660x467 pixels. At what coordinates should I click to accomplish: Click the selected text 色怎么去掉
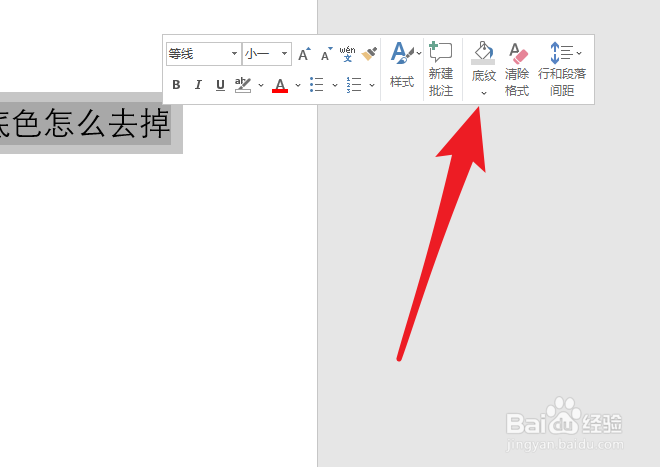tap(91, 123)
